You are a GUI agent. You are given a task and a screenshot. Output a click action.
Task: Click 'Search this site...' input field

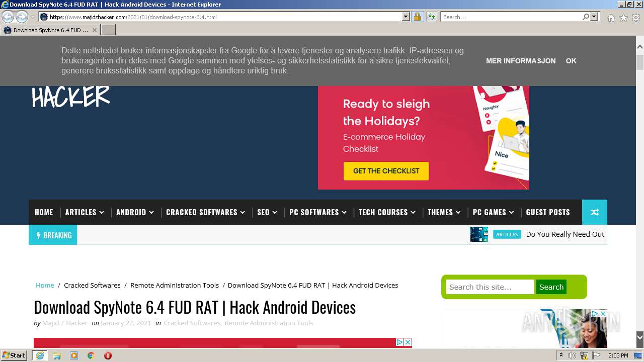(x=490, y=287)
